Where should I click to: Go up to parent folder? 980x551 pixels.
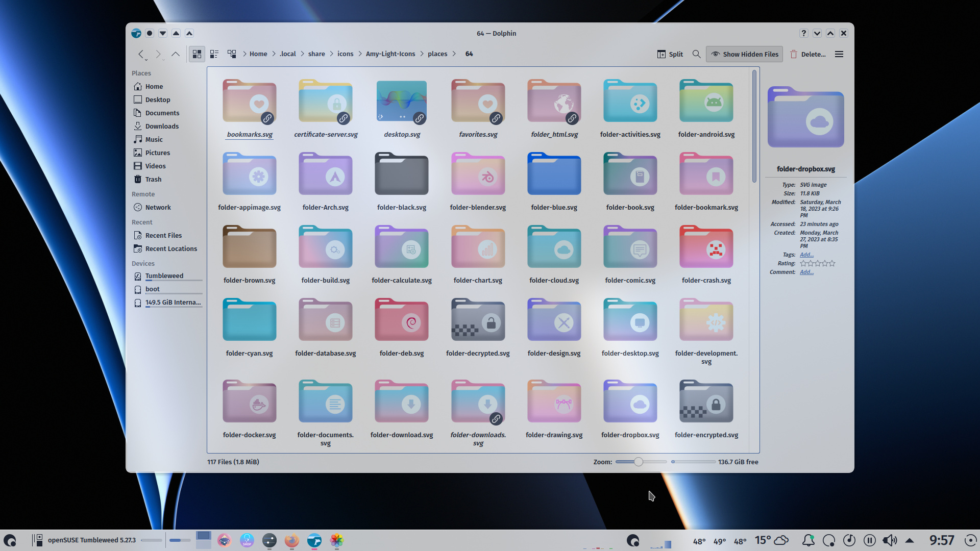click(x=176, y=54)
